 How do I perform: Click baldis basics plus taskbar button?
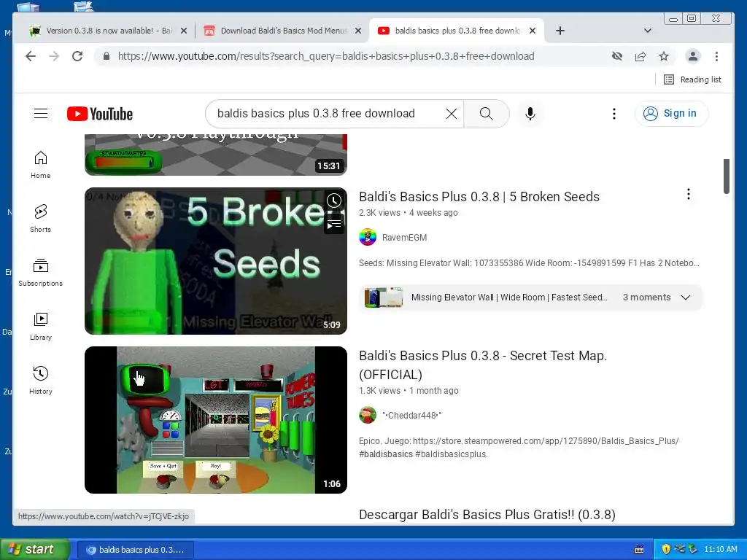coord(135,550)
